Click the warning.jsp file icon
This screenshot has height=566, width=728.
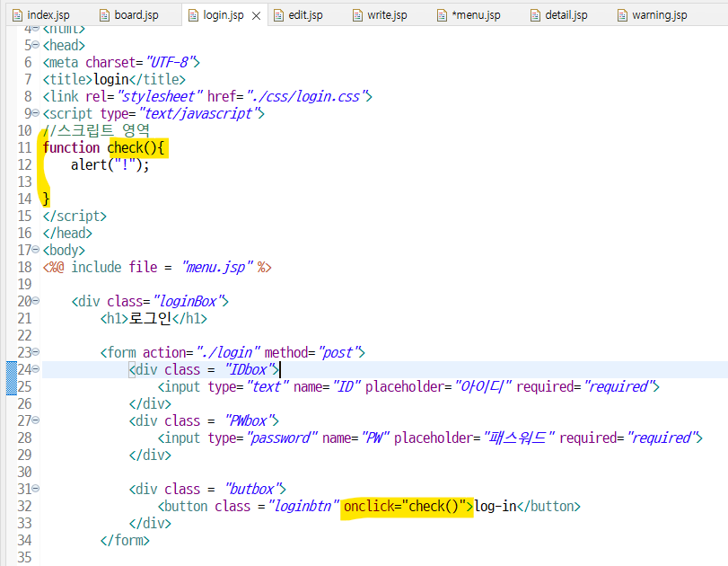[622, 16]
